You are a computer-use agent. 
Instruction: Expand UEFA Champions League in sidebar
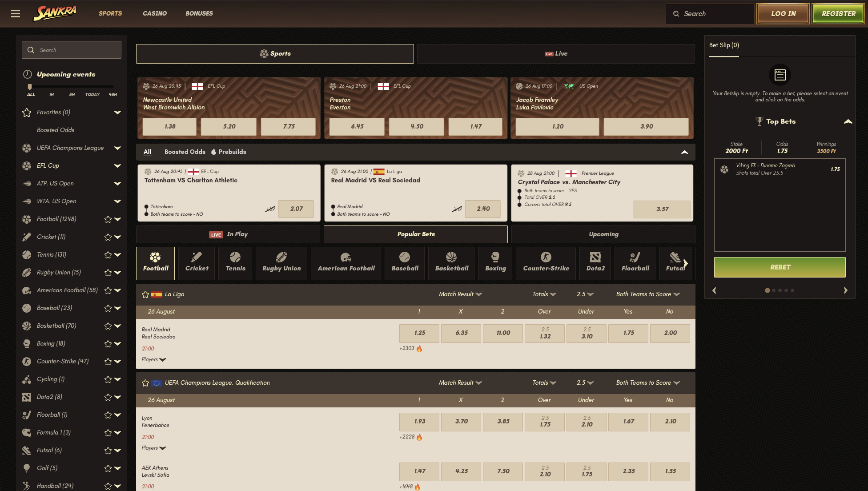(x=117, y=148)
